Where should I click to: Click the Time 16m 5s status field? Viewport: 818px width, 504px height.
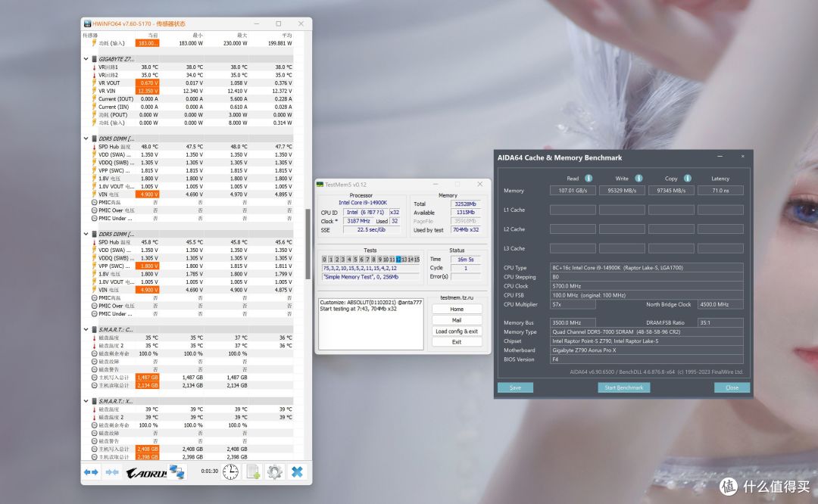465,259
